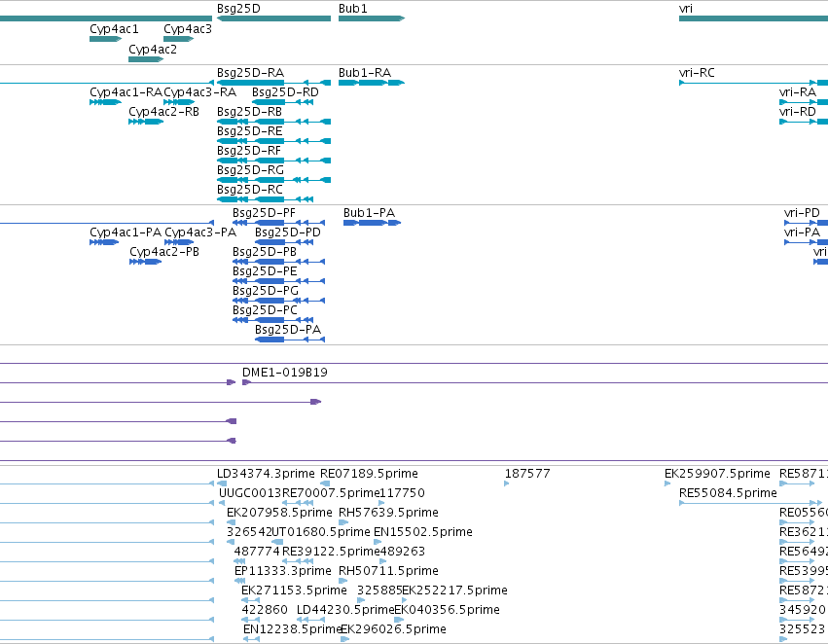
Task: Select the Cyp4ac3 gene
Action: 178,39
